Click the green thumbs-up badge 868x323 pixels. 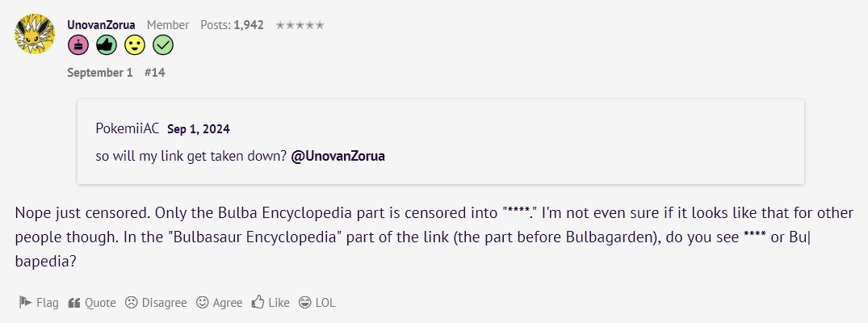click(107, 45)
